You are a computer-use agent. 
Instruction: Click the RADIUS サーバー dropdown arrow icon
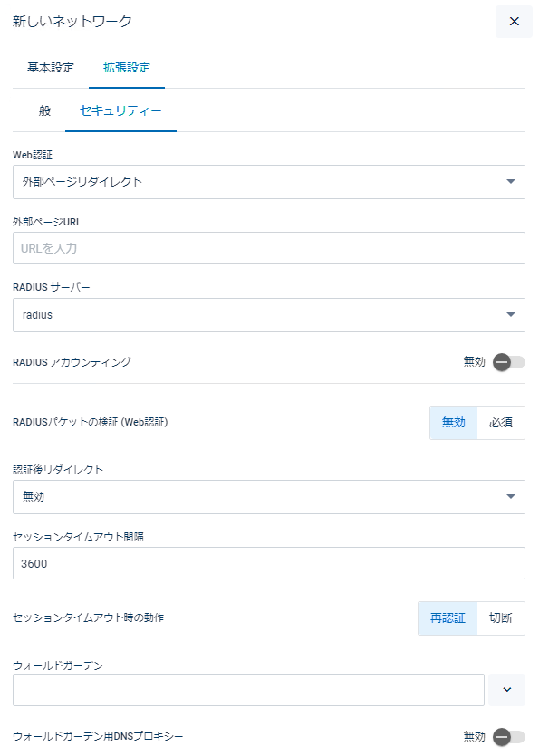pyautogui.click(x=511, y=315)
